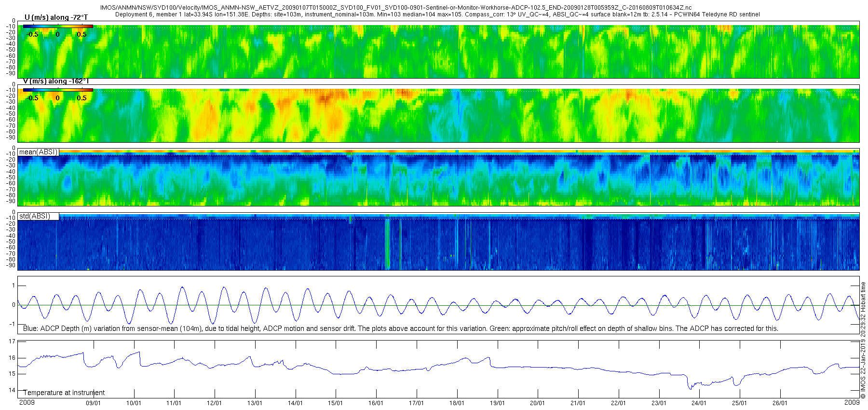Click the 'V (m/s) along -162°T' title
This screenshot has height=410, width=868.
pyautogui.click(x=56, y=81)
